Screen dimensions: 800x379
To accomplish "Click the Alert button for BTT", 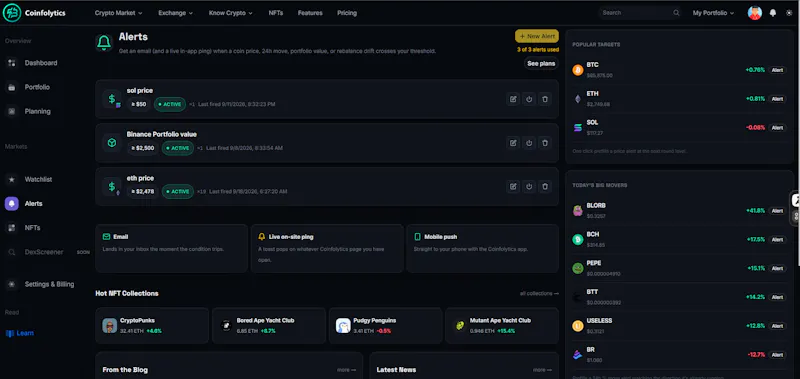I will click(777, 297).
